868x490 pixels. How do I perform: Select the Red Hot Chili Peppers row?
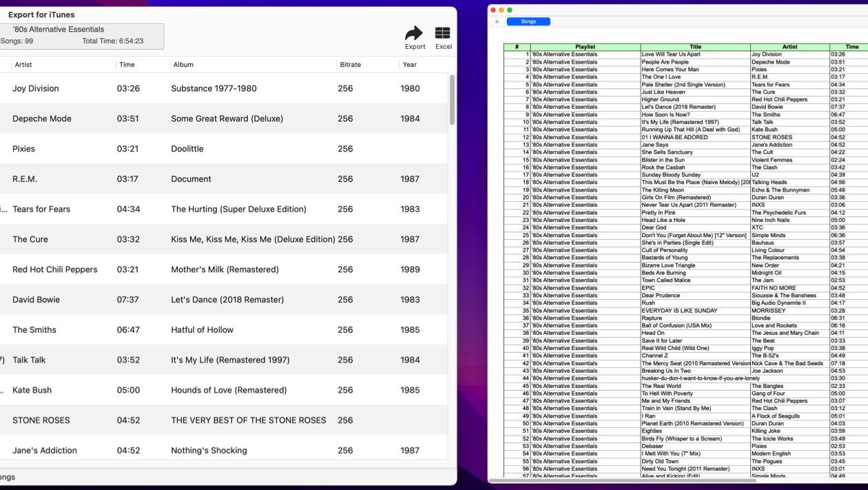tap(224, 269)
